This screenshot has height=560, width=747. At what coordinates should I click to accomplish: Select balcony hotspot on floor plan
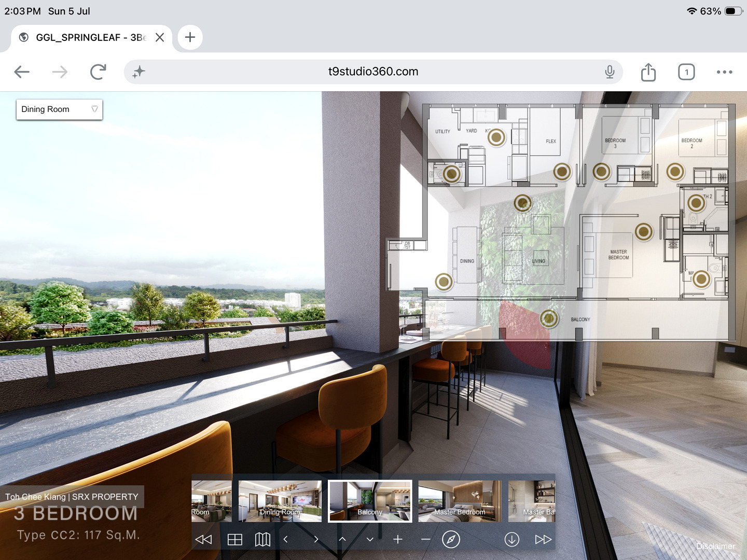549,318
